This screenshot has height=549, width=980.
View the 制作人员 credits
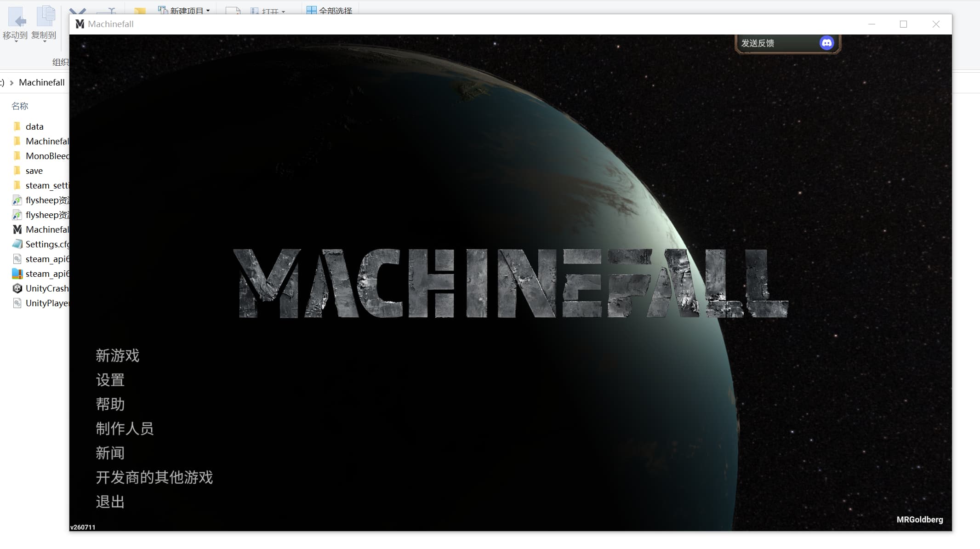click(125, 429)
